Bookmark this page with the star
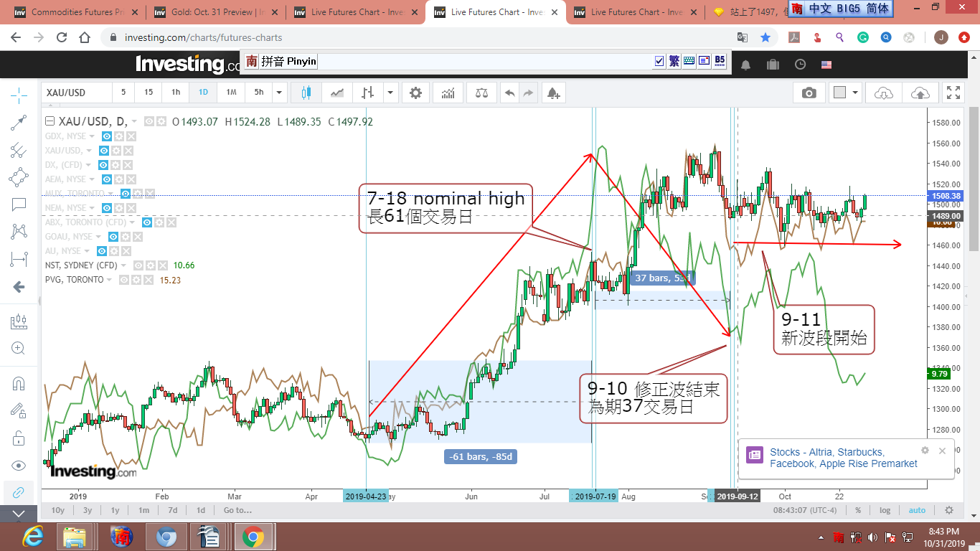The image size is (980, 551). [765, 37]
